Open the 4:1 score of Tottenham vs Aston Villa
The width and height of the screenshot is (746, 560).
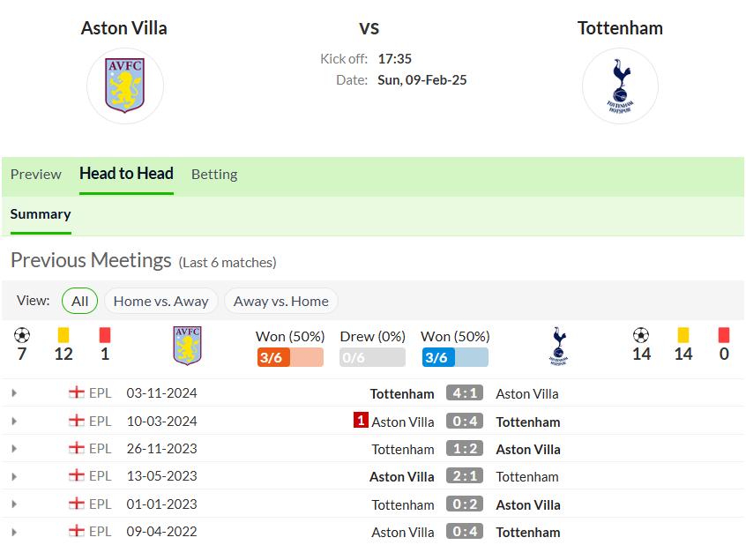(x=465, y=393)
